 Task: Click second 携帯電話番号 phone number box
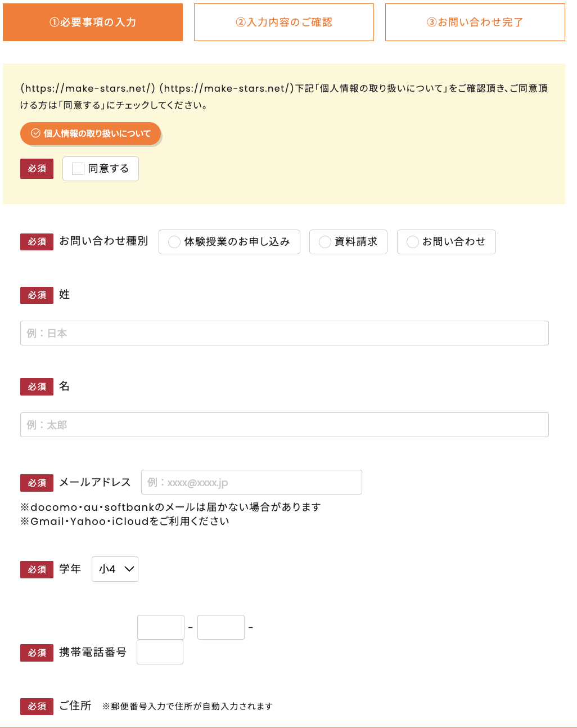click(221, 627)
